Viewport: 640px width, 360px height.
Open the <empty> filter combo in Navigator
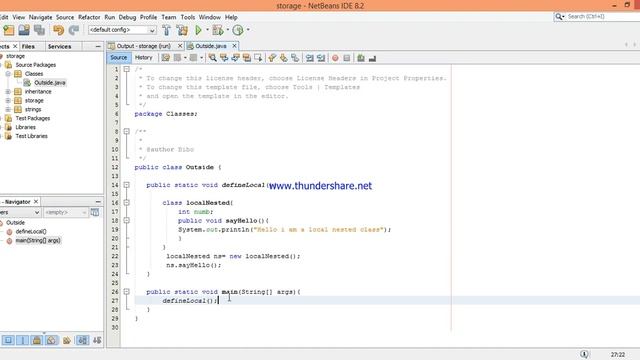point(66,212)
